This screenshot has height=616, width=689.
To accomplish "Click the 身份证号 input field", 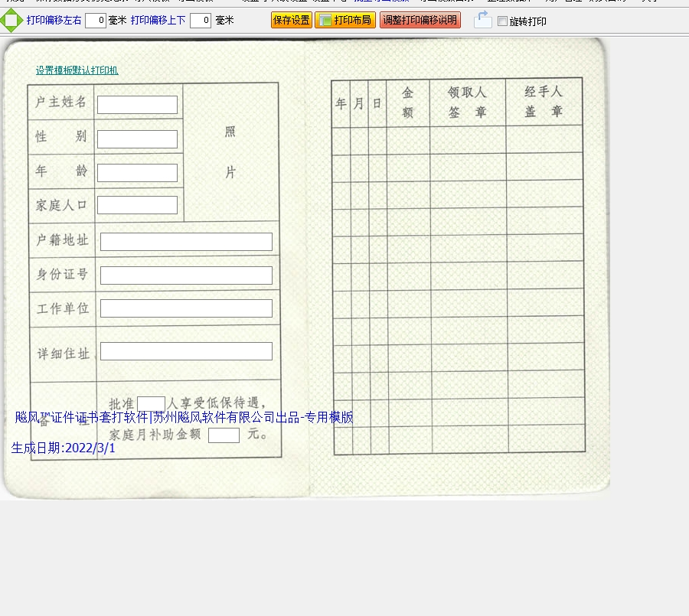I will [186, 275].
